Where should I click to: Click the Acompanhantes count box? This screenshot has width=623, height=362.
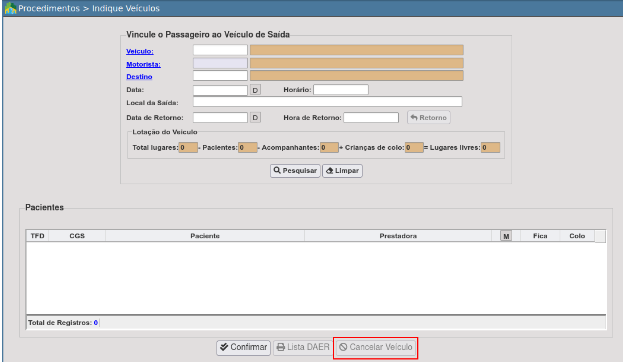coord(329,147)
